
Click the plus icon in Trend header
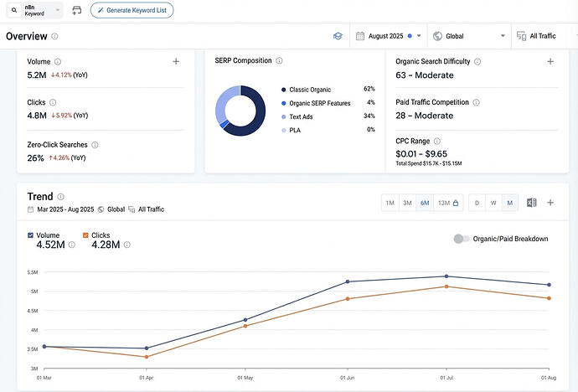pyautogui.click(x=550, y=203)
